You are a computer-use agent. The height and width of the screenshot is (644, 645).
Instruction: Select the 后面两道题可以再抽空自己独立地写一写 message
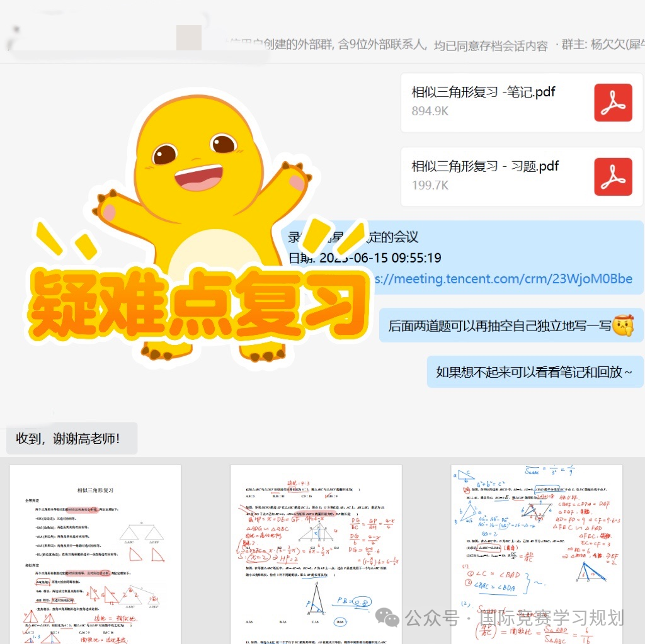click(x=511, y=325)
